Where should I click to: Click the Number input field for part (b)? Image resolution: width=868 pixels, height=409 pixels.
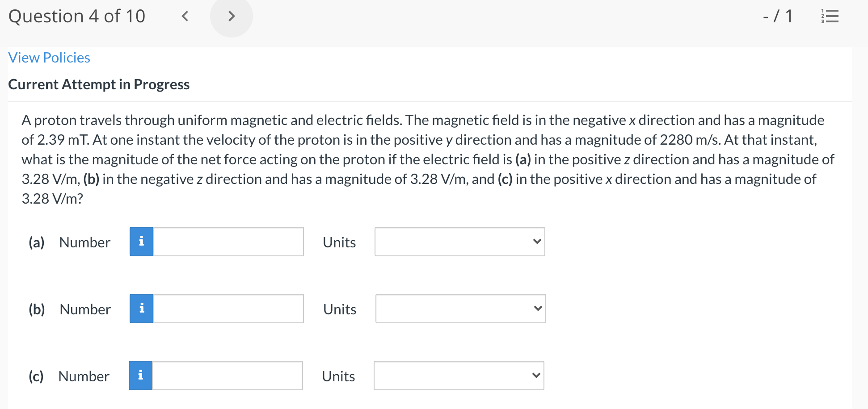(x=228, y=308)
